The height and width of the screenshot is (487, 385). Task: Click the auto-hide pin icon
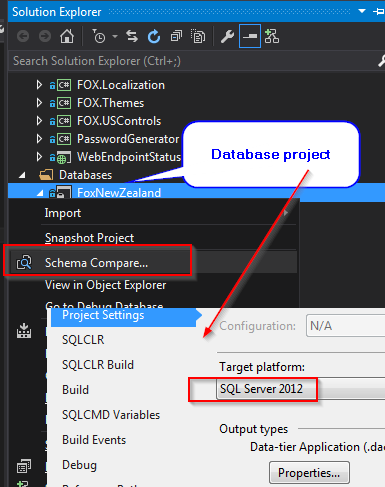pos(379,12)
